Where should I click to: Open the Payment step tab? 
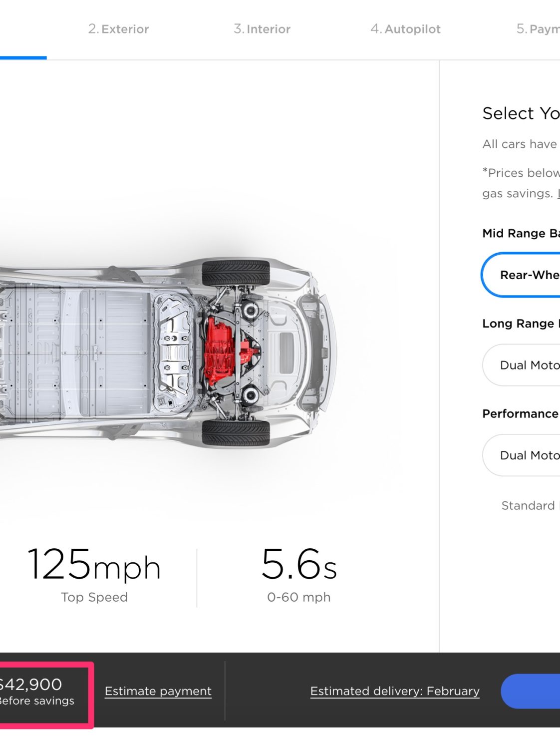(x=538, y=29)
